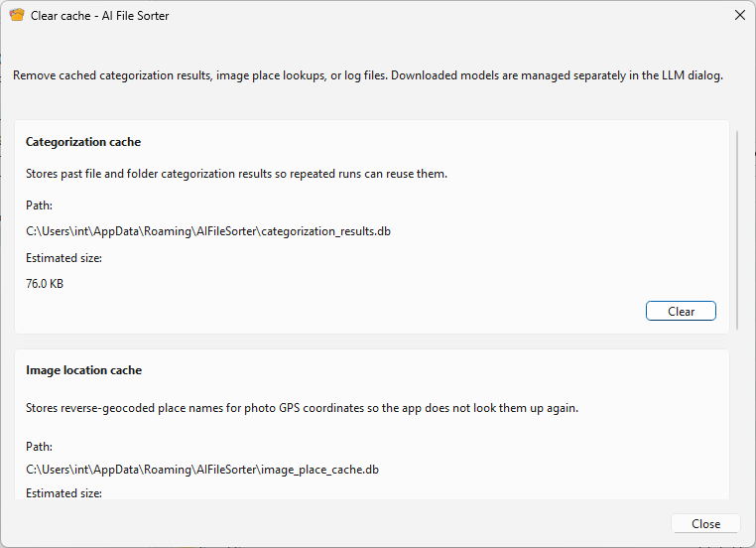Click the X window close button

coord(739,16)
